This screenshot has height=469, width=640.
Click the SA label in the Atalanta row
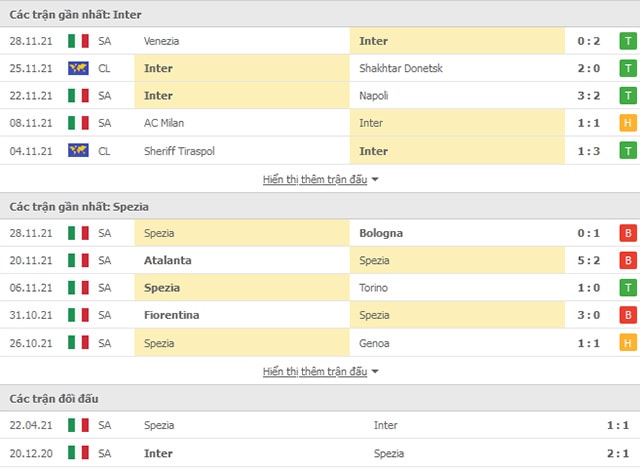coord(104,260)
